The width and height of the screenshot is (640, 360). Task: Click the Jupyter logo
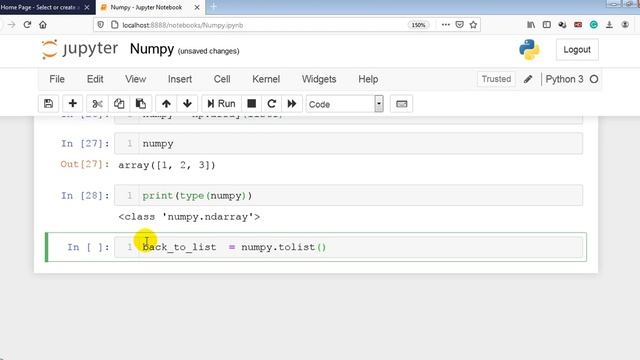point(80,49)
